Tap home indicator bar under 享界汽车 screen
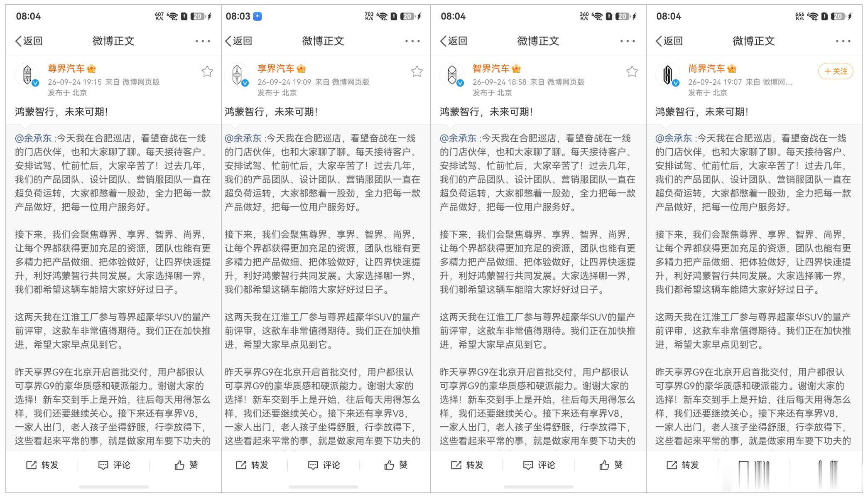Viewport: 868px width, 499px height. [324, 487]
